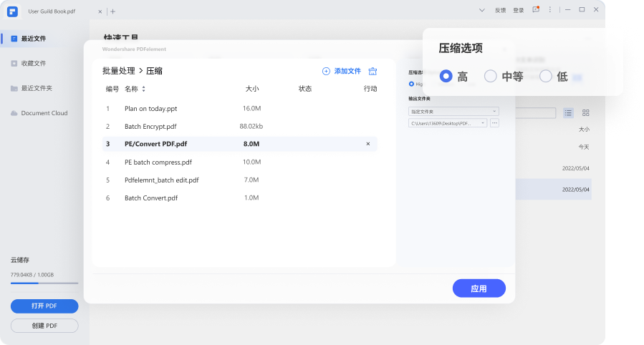Select the 低 compression radio button

[x=545, y=77]
